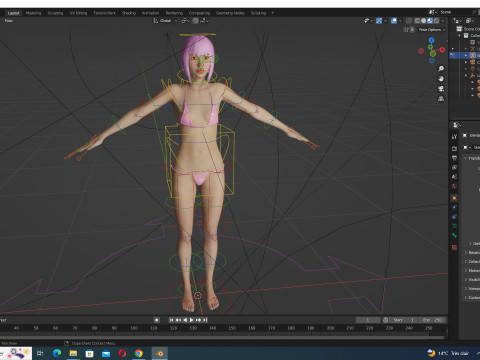Open the overlays options dropdown arrow

point(400,21)
